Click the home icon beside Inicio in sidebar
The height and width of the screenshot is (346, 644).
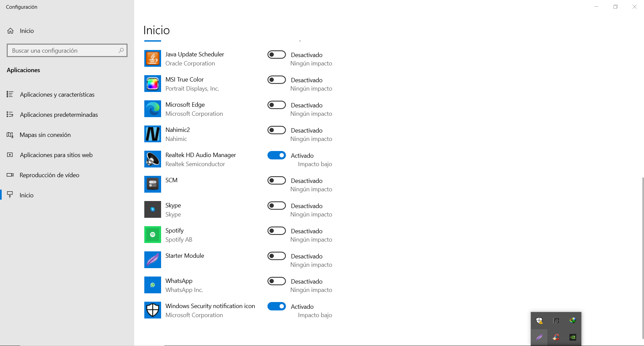pyautogui.click(x=10, y=31)
